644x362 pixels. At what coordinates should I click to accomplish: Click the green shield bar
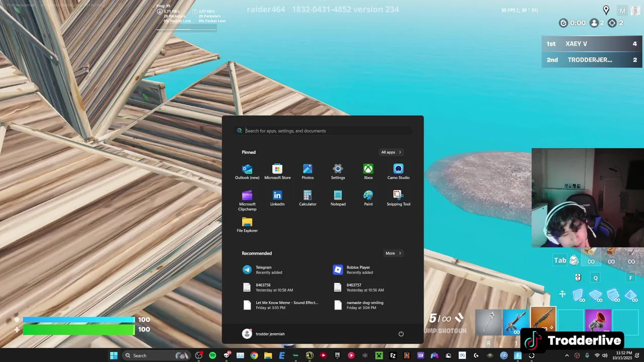coord(79,330)
